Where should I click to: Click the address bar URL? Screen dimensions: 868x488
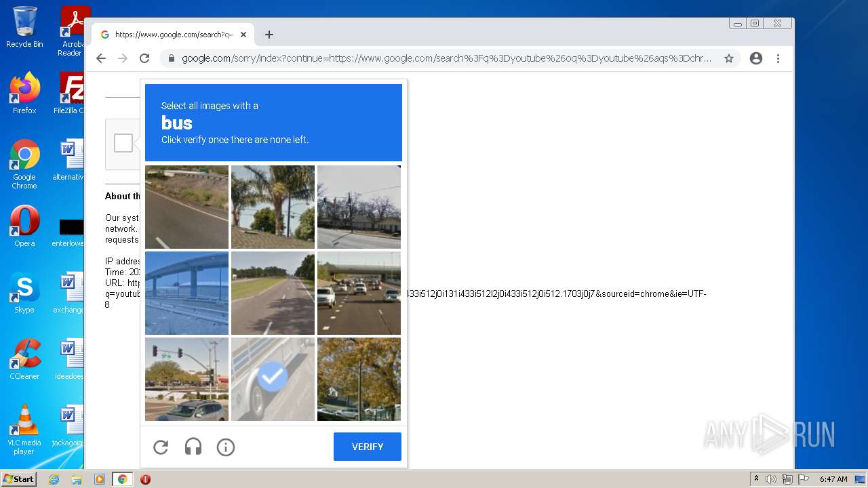pos(446,58)
